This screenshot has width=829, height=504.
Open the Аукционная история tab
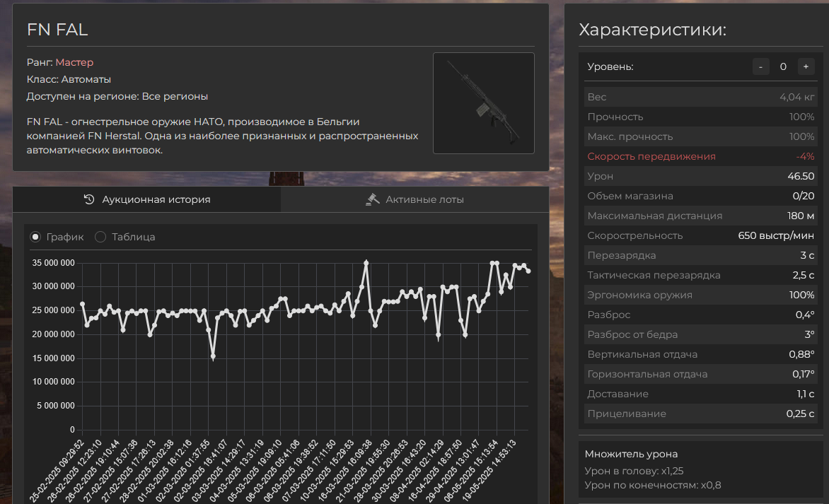[146, 200]
